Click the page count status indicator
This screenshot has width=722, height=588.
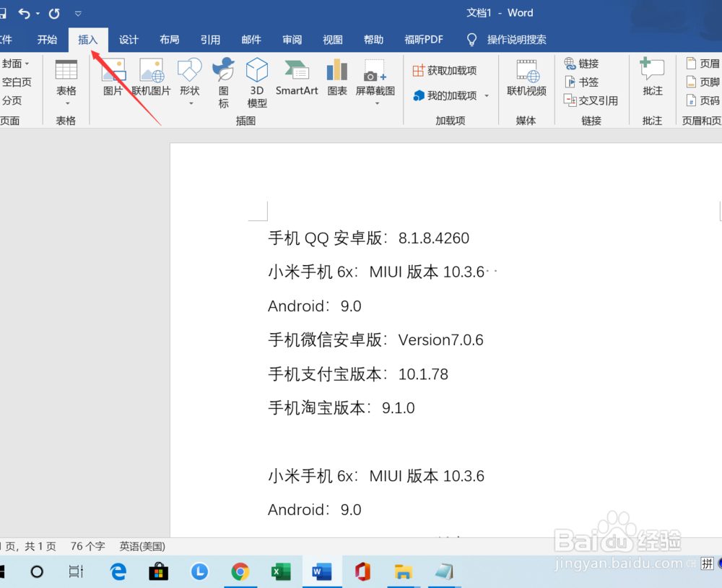click(27, 547)
